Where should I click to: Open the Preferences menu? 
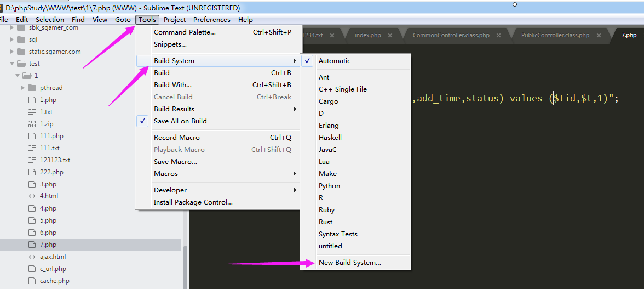[x=211, y=20]
